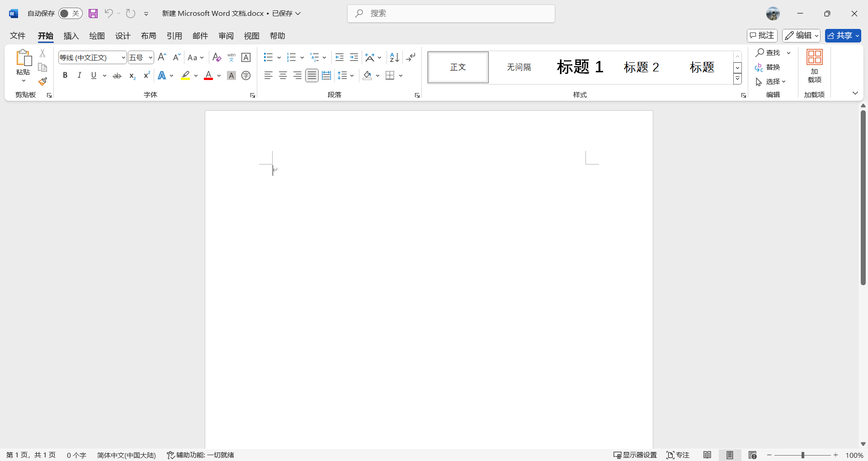868x461 pixels.
Task: Open the 插入 (Insert) tab
Action: coord(71,36)
